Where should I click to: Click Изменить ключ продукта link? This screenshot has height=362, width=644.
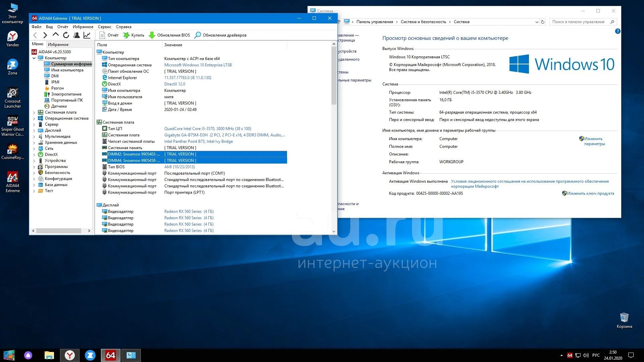pos(590,193)
